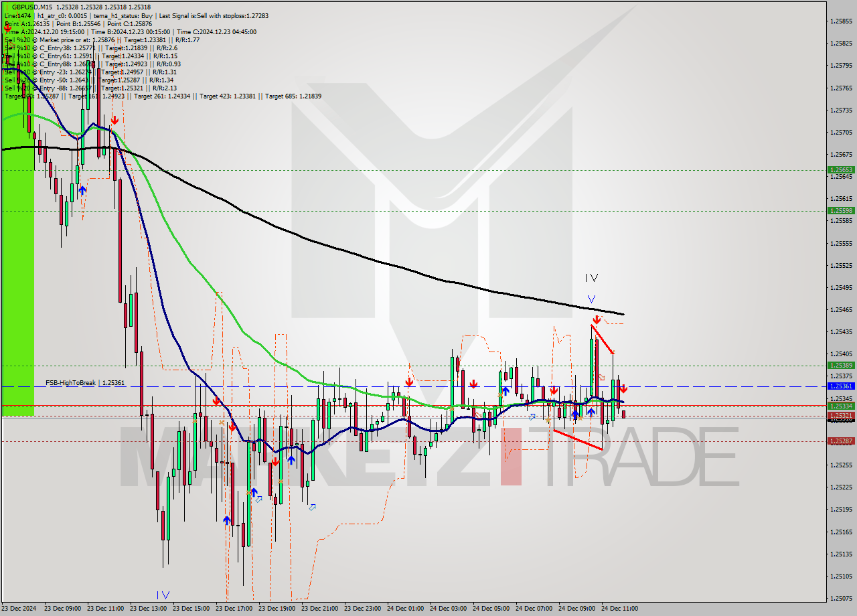
Task: Click the '24 Dec 07:00' time label
Action: 534,609
